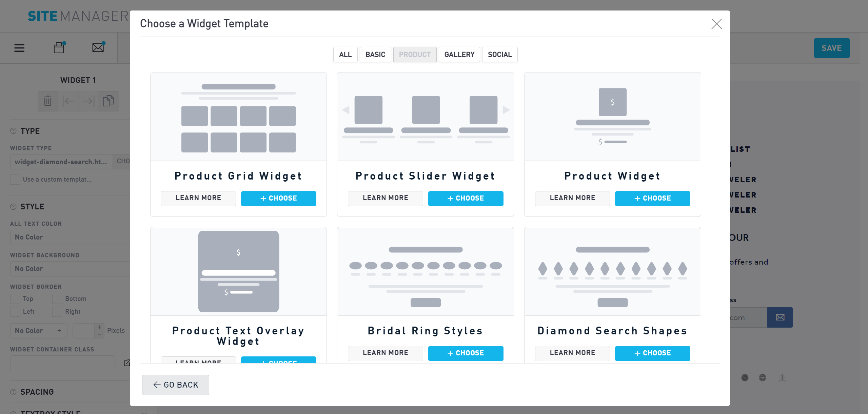
Task: Click the widget container class input field
Action: (62, 363)
